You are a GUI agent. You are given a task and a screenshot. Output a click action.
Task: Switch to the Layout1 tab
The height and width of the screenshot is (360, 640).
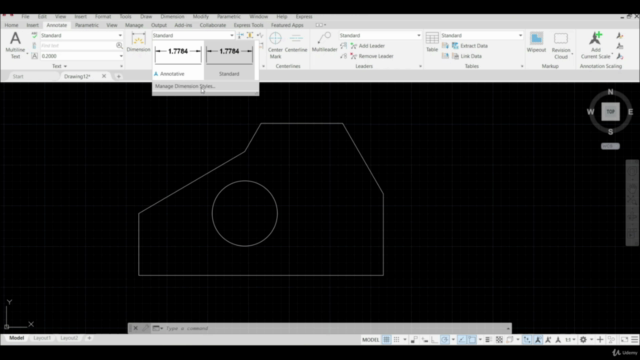42,338
